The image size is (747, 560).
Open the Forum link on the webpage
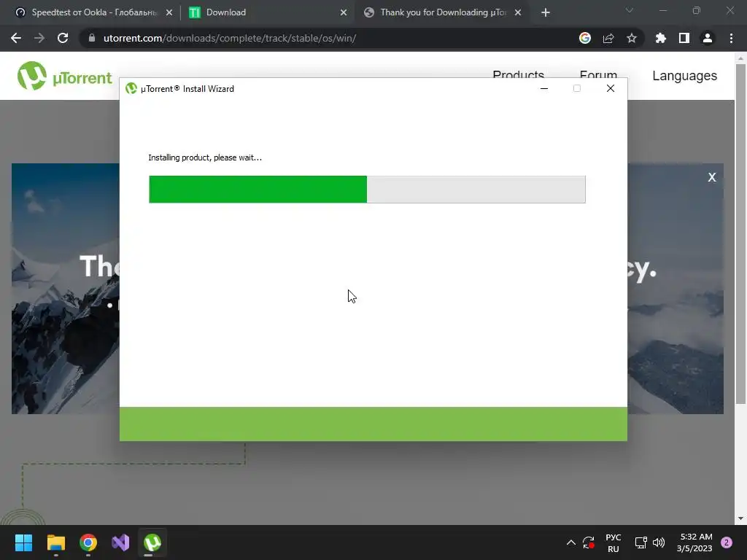pyautogui.click(x=598, y=75)
